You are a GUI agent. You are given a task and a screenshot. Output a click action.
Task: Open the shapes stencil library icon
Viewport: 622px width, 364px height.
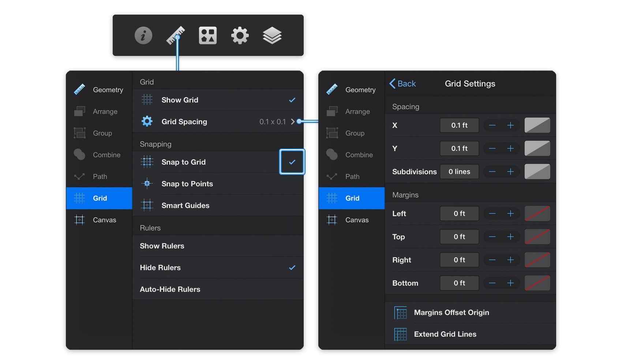pos(208,35)
